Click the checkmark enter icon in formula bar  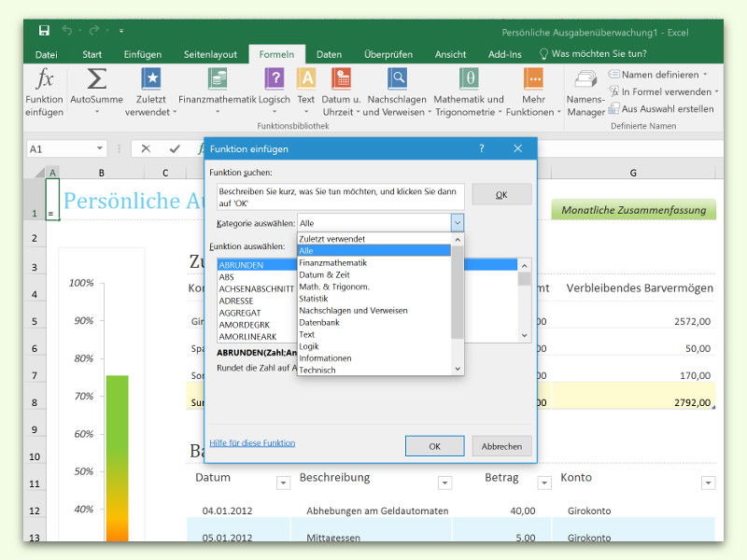175,149
